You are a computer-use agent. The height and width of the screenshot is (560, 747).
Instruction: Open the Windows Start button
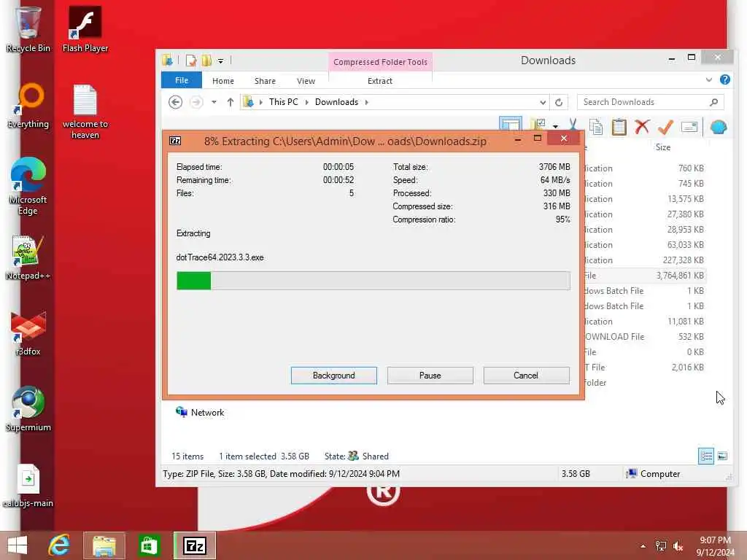(18, 545)
